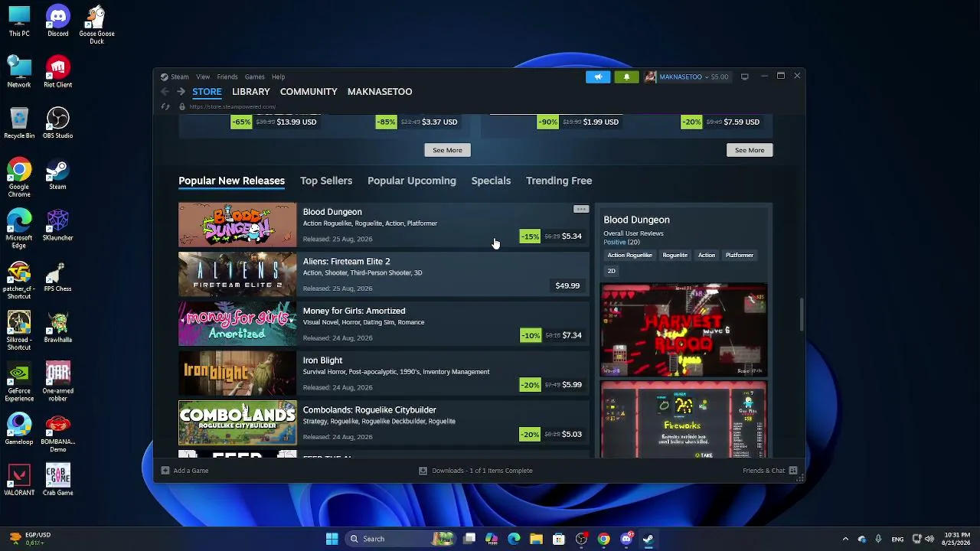Select the VALORANT desktop icon
Screen dimensions: 980x551
[x=19, y=480]
